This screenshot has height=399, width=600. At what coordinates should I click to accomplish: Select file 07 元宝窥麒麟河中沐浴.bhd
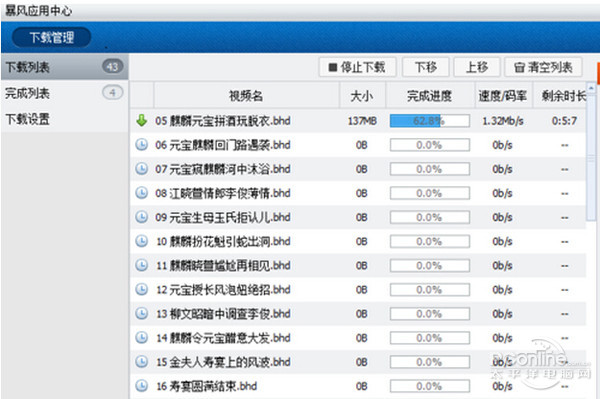point(223,169)
